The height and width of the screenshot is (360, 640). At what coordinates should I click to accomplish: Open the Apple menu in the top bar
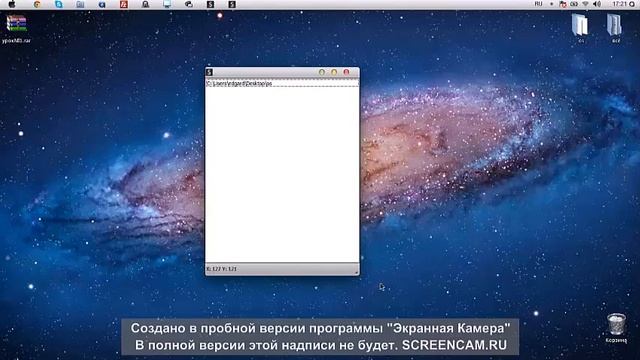click(x=12, y=4)
